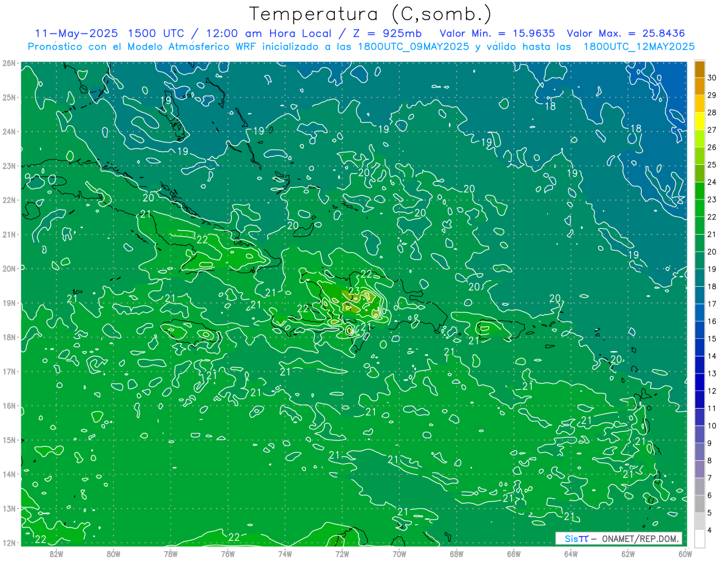Click the "72W" longitude axis label

[x=342, y=553]
